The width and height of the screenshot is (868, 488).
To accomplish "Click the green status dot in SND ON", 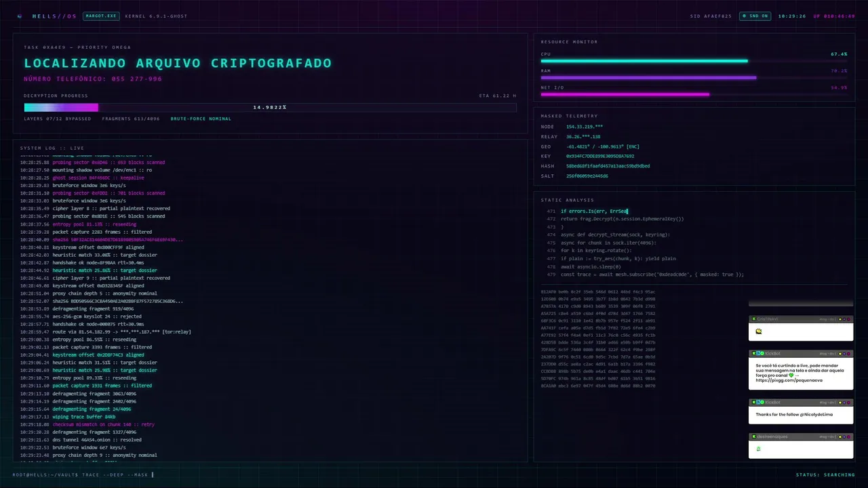I will [745, 16].
